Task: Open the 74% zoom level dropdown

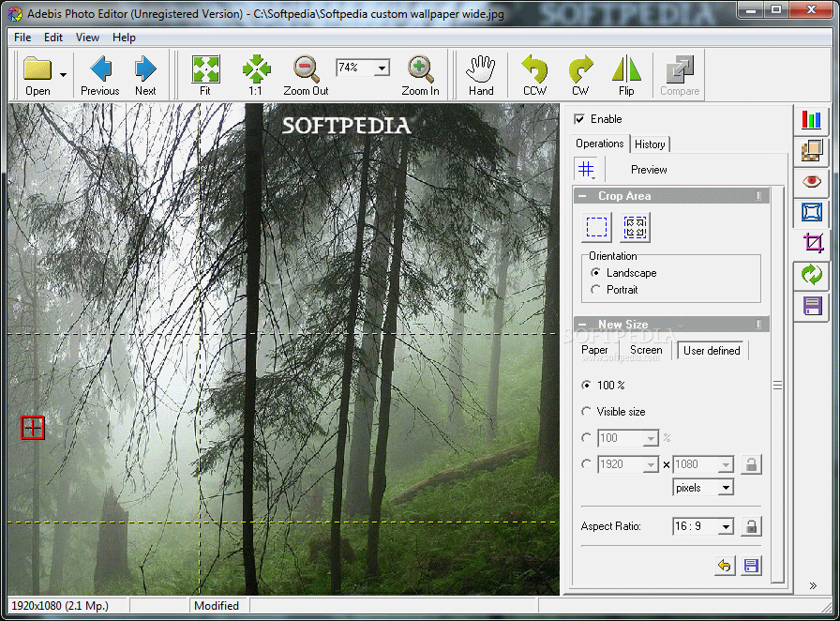Action: [x=382, y=68]
